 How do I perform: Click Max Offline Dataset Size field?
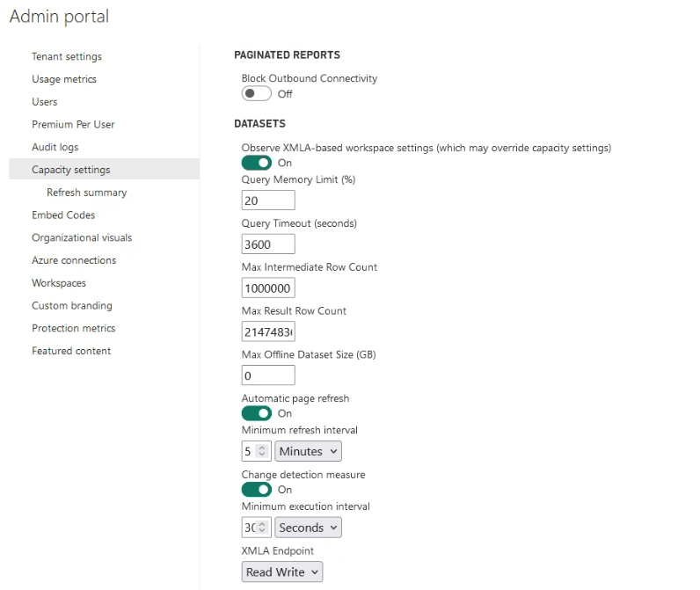click(268, 375)
